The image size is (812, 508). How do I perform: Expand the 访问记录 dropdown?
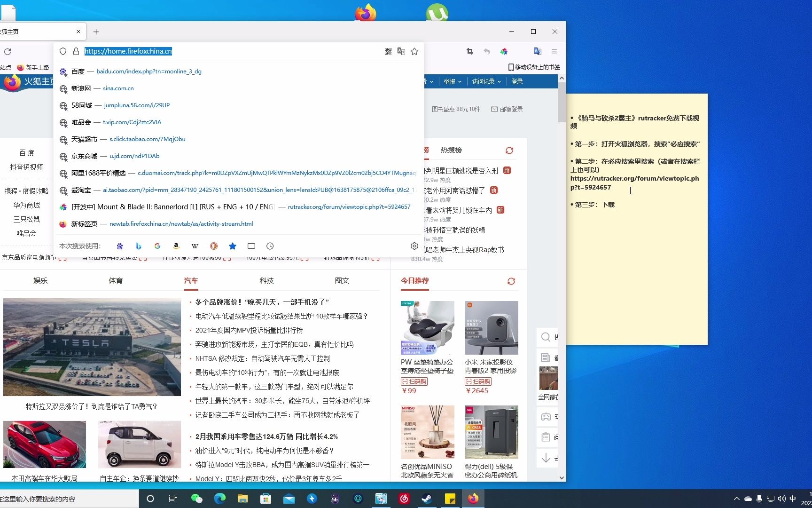pyautogui.click(x=486, y=81)
